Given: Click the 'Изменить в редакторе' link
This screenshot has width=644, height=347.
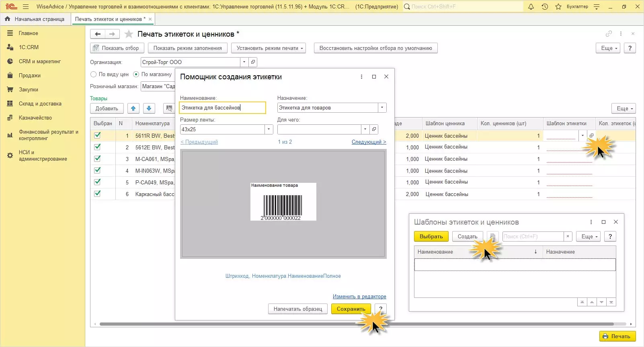Looking at the screenshot, I should click(359, 297).
